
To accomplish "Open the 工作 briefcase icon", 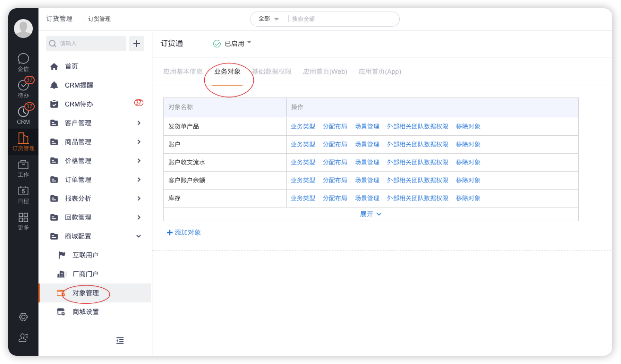I will point(23,164).
